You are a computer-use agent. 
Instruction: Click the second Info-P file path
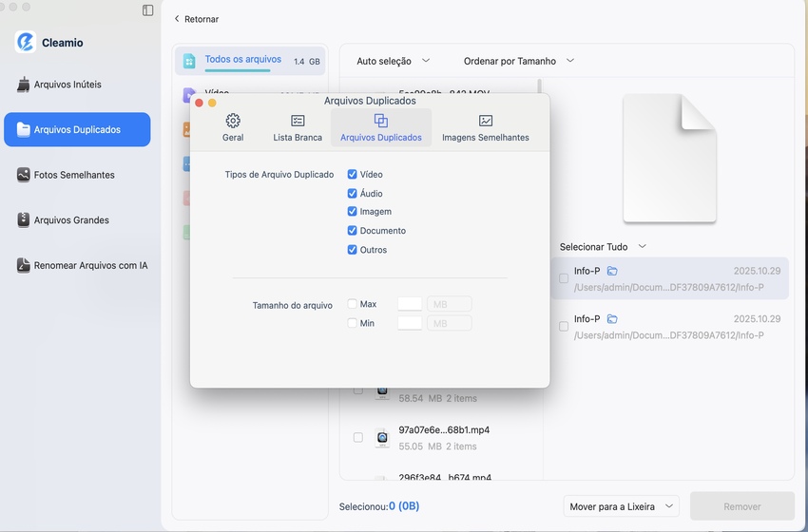coord(669,335)
